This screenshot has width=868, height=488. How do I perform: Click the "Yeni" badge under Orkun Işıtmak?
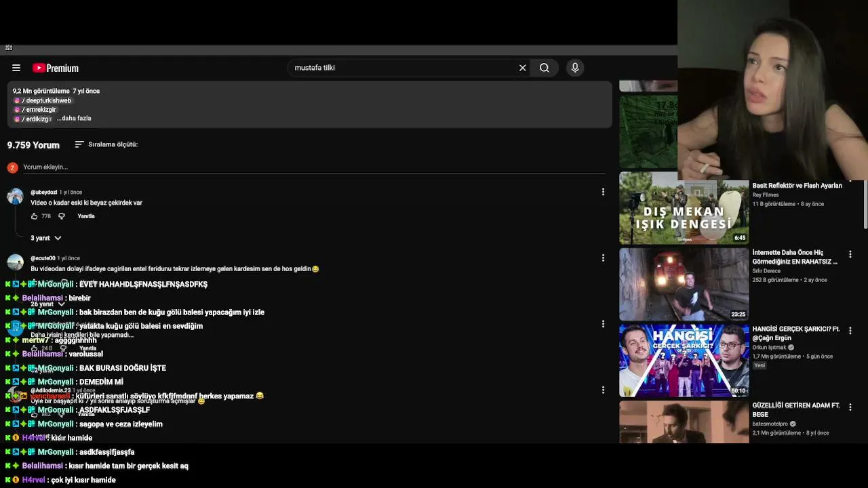point(759,365)
